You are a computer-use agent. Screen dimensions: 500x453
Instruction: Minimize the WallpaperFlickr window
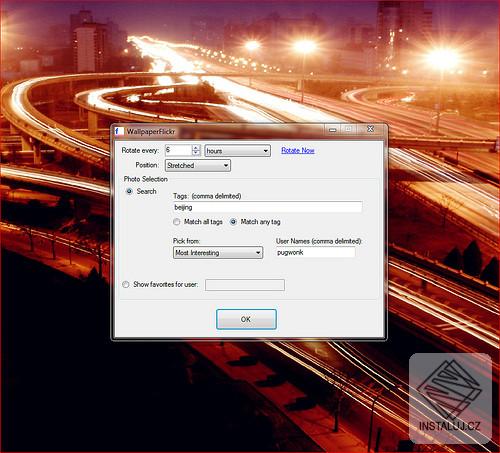[x=332, y=129]
